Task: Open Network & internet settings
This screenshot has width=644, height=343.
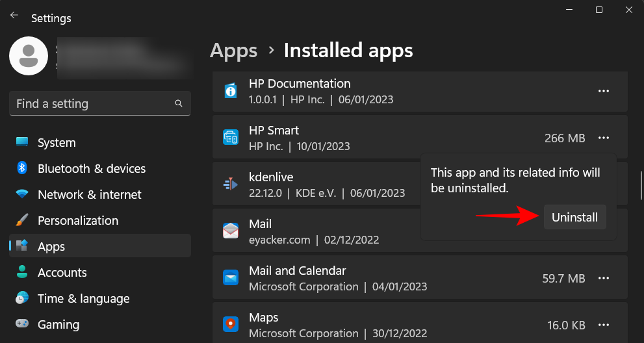Action: (x=89, y=195)
